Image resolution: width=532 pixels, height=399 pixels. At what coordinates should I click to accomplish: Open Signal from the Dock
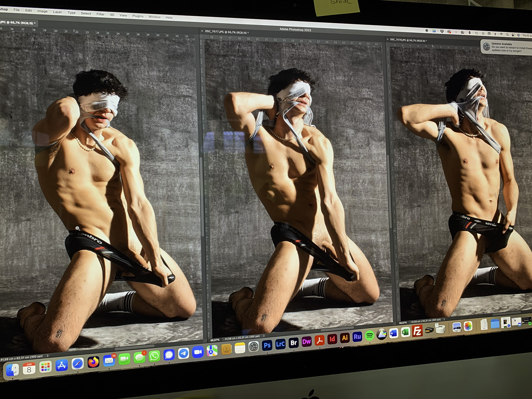(169, 355)
